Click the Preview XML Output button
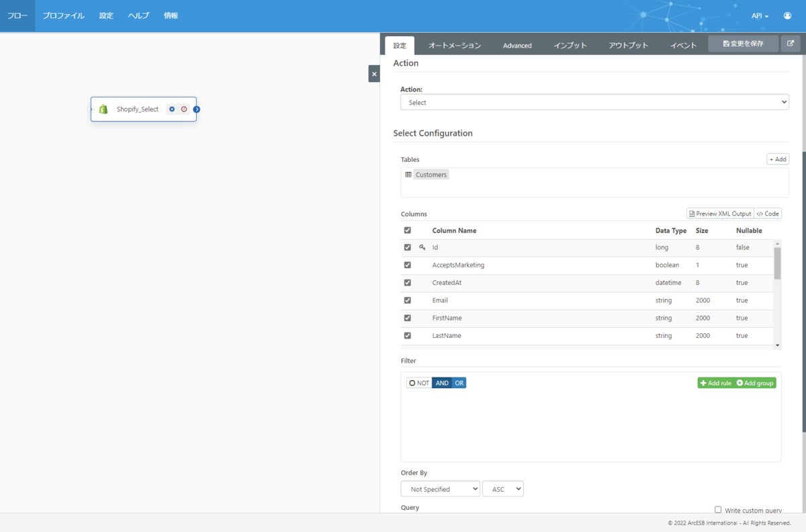Viewport: 806px width, 532px height. (720, 214)
